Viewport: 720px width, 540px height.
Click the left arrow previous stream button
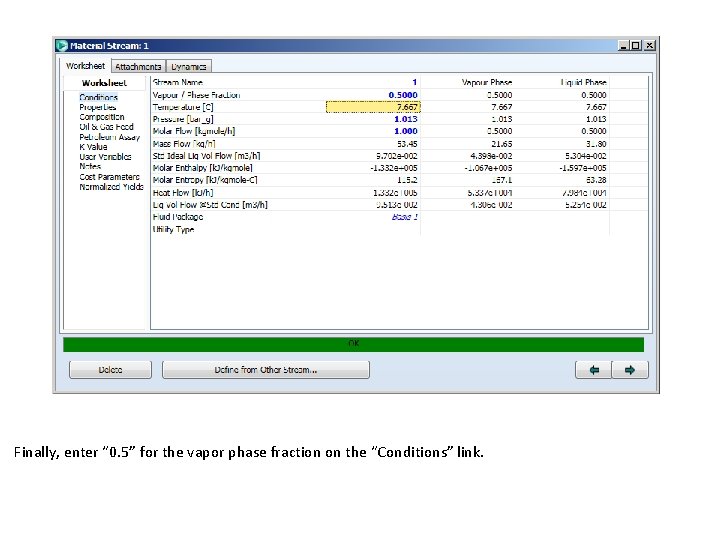tap(593, 370)
